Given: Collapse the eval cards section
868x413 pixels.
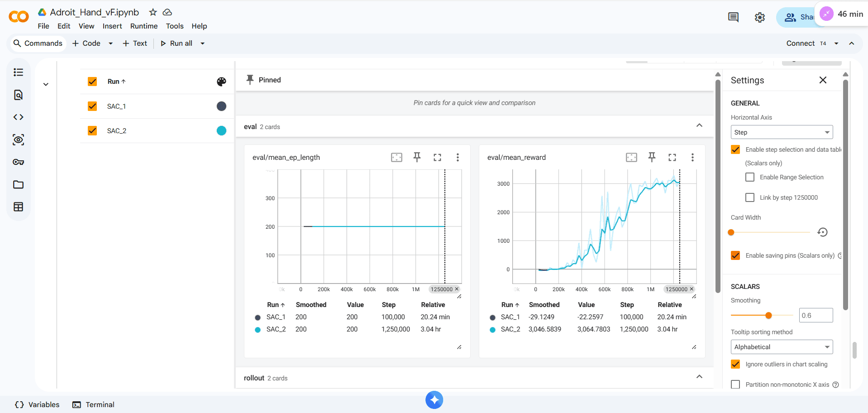Looking at the screenshot, I should tap(699, 125).
